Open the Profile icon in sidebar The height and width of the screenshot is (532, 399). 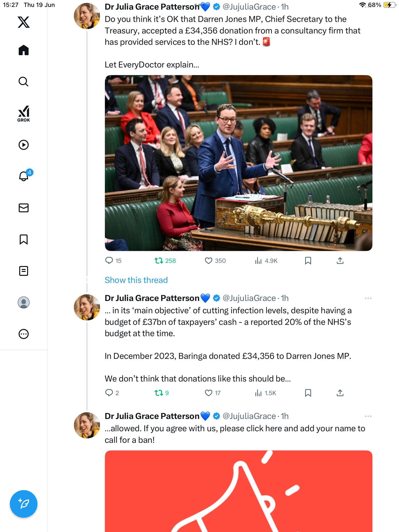24,302
